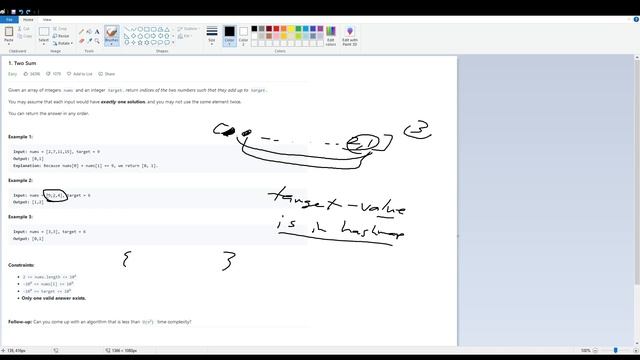Screen dimensions: 640x360
Task: Switch to the Home ribbon tab
Action: point(28,20)
